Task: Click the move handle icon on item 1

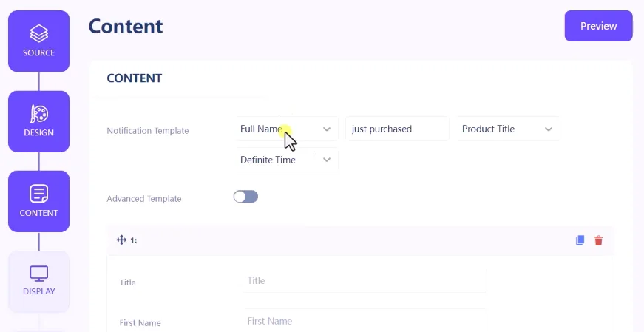Action: [121, 240]
